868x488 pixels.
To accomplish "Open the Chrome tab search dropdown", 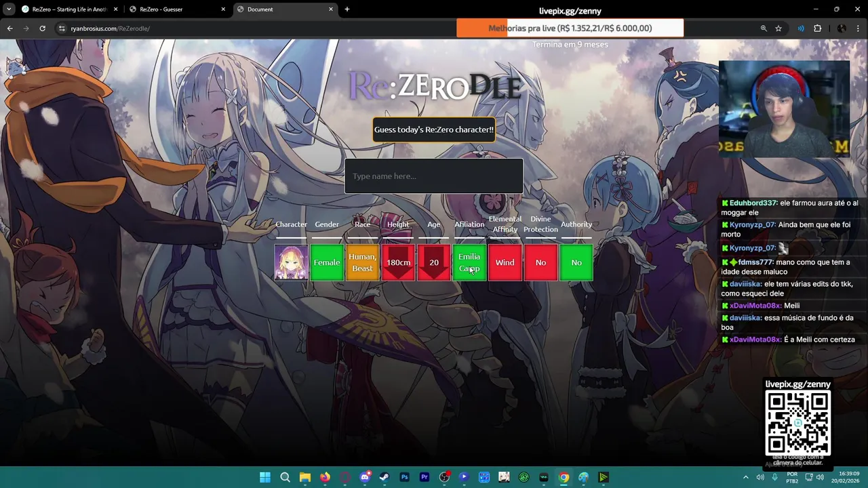I will tap(8, 9).
